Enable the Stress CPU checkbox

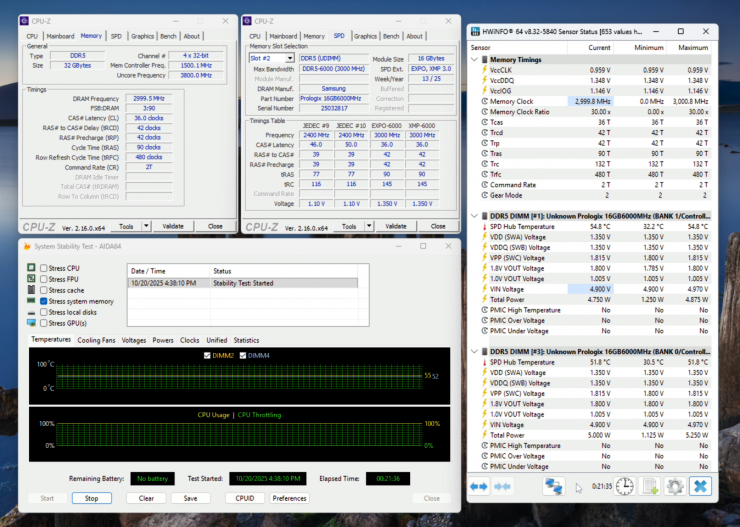(44, 268)
